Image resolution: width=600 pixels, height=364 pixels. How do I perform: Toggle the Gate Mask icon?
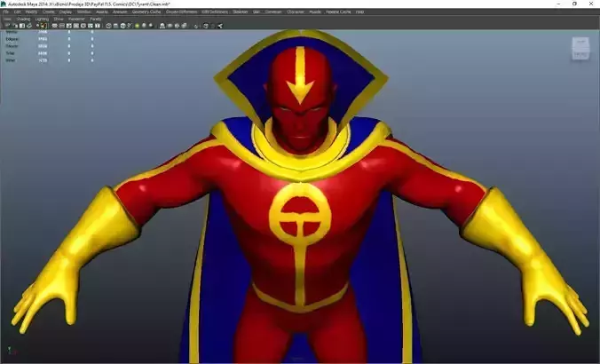point(75,26)
